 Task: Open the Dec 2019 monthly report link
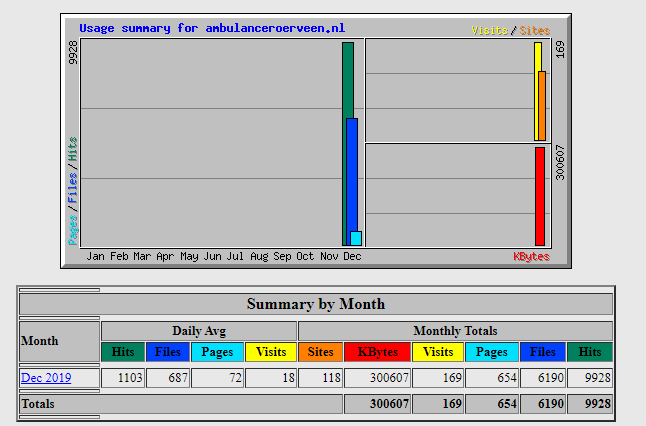pyautogui.click(x=46, y=378)
